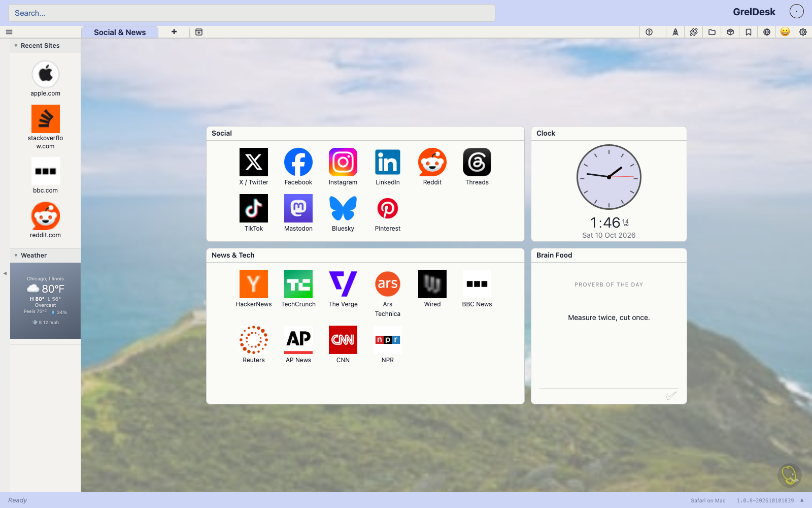Open the Pinterest shortcut
The height and width of the screenshot is (508, 812).
(x=388, y=213)
